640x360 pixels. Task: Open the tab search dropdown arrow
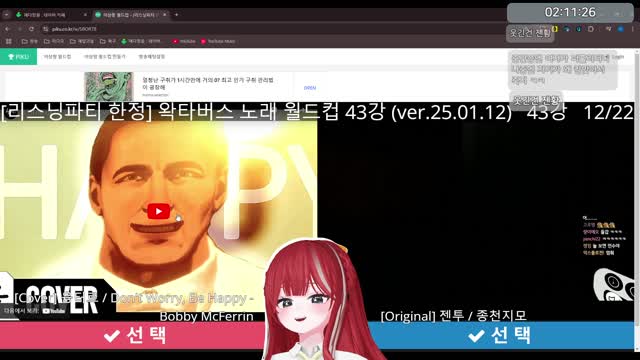tap(7, 15)
